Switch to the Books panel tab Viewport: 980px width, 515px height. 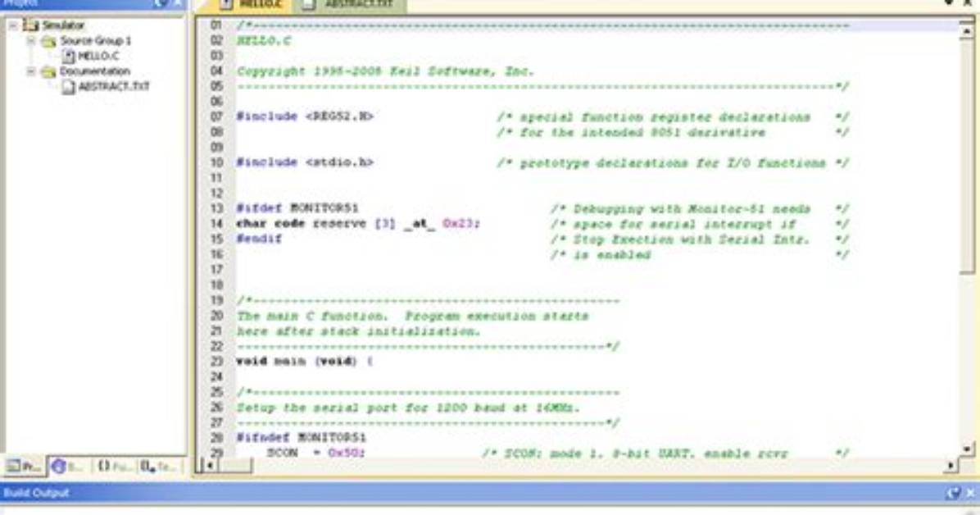coord(68,466)
